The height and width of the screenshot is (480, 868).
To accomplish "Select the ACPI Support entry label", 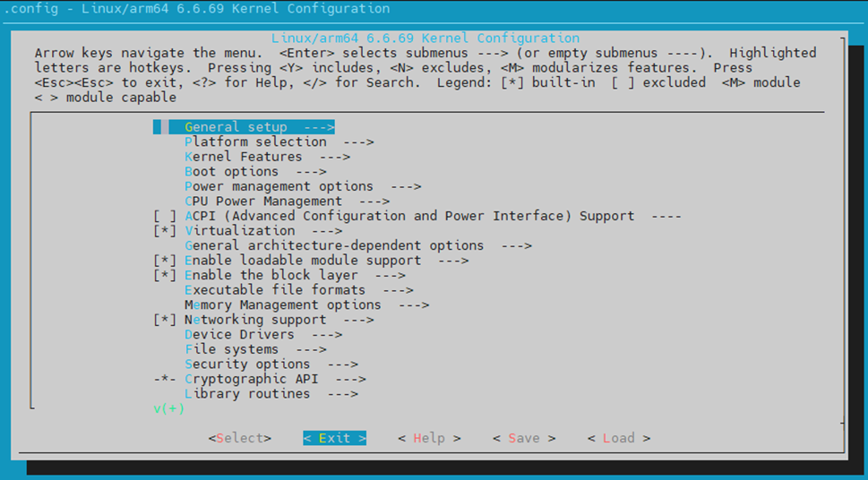I will click(409, 216).
